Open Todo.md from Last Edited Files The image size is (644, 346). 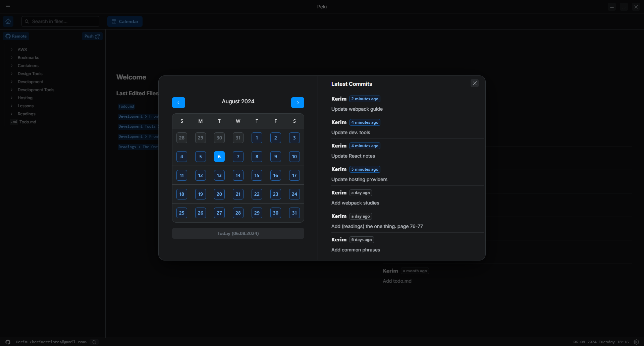[x=126, y=106]
